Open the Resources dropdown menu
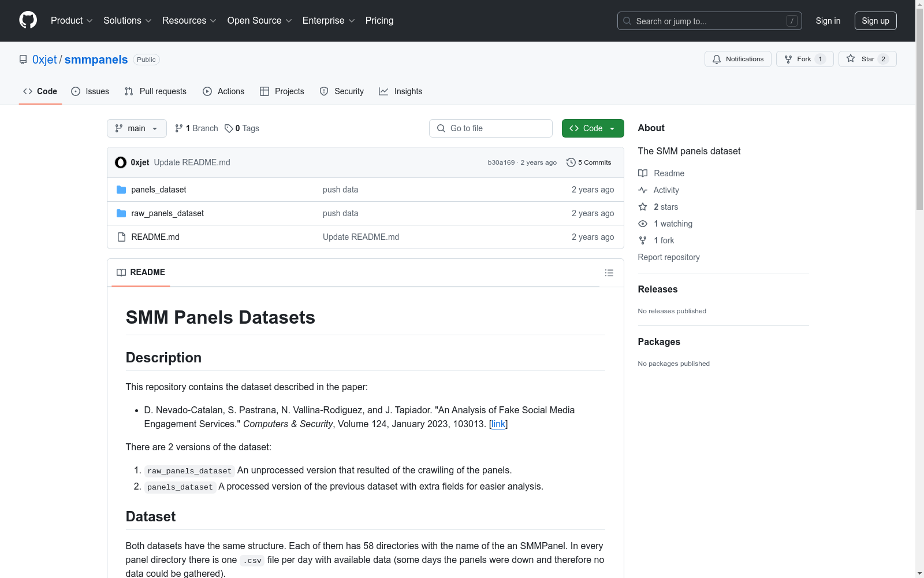Screen dimensions: 924x578 click(189, 20)
